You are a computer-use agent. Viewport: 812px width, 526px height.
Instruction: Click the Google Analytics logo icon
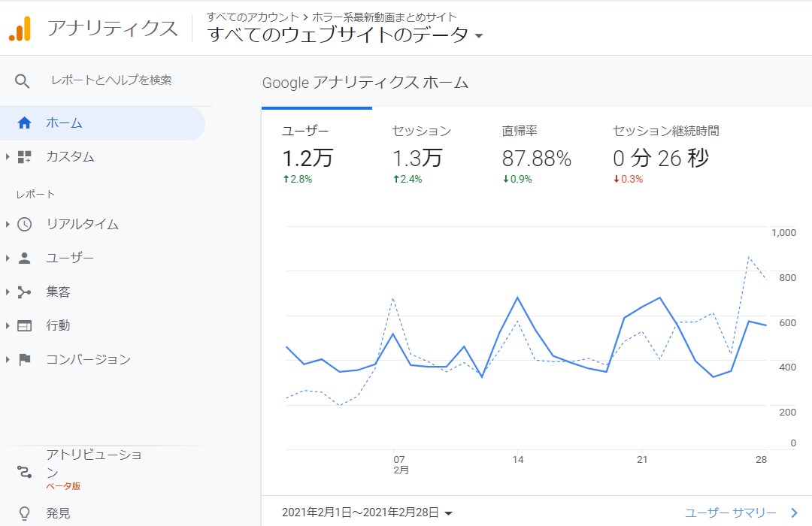(20, 29)
